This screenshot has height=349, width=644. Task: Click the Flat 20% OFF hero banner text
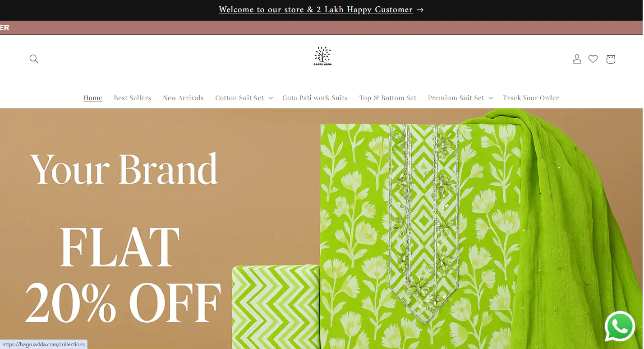tap(123, 275)
